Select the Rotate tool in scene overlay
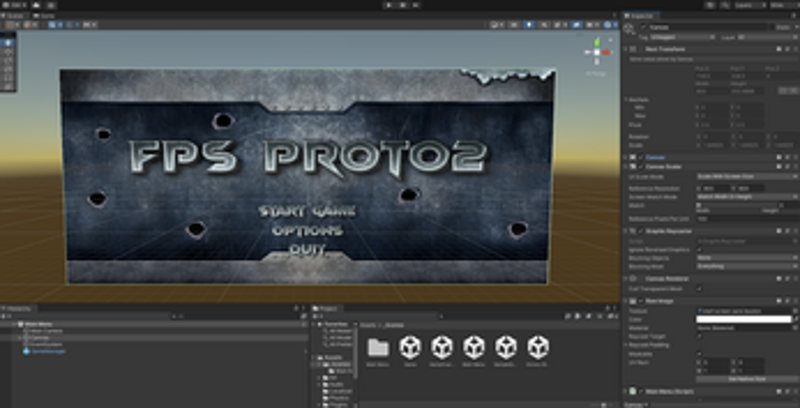Screen dimensions: 800x408 [x=8, y=60]
